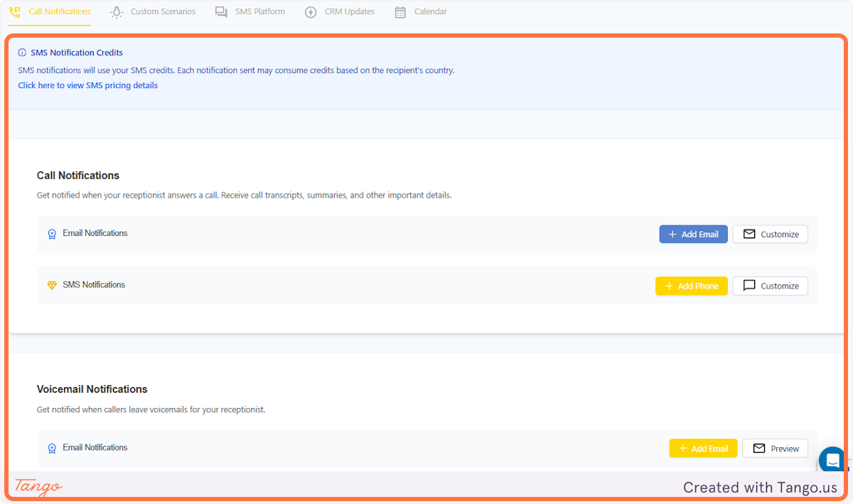Click the Calendar icon in tab bar
Viewport: 853px width, 504px height.
click(400, 12)
